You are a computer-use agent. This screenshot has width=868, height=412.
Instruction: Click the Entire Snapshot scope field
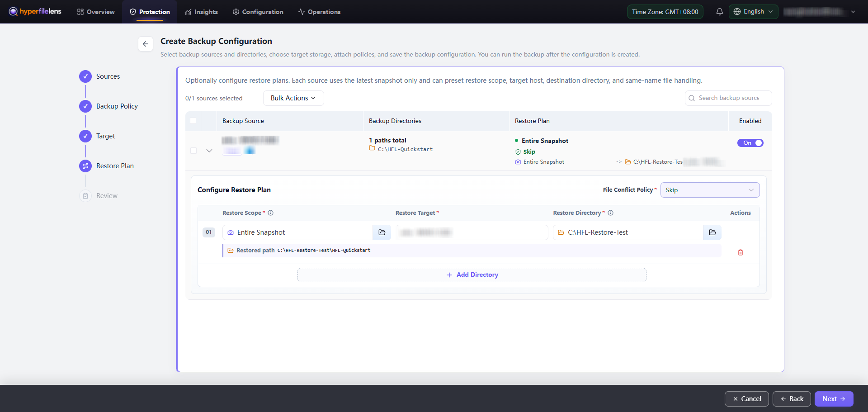click(x=297, y=232)
